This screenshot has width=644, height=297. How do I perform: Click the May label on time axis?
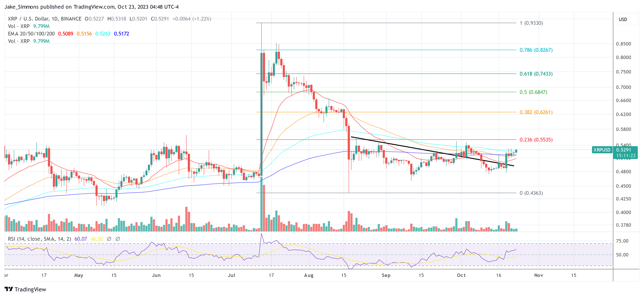pos(78,275)
